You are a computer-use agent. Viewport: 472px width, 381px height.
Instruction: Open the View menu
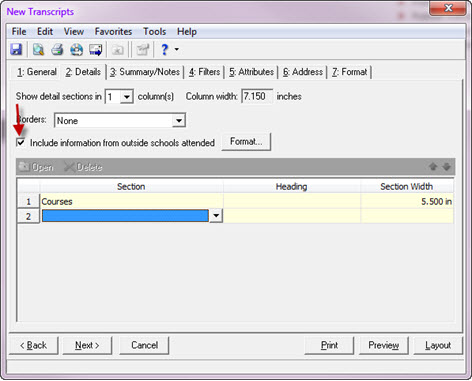coord(74,32)
